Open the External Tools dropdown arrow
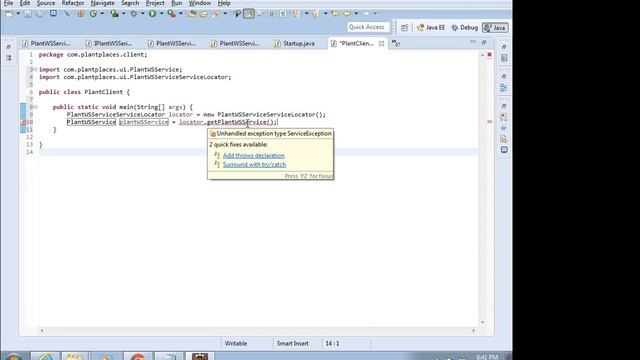This screenshot has width=640, height=360. [x=180, y=14]
